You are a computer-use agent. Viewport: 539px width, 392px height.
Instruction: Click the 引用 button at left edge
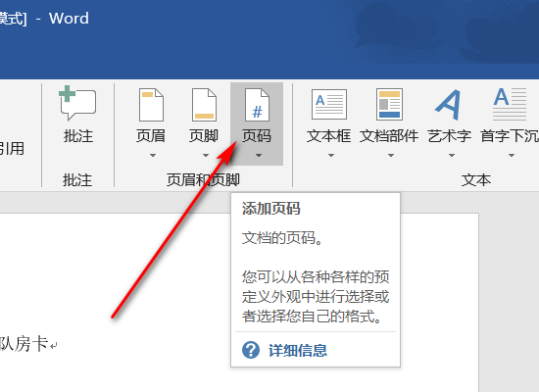click(12, 149)
